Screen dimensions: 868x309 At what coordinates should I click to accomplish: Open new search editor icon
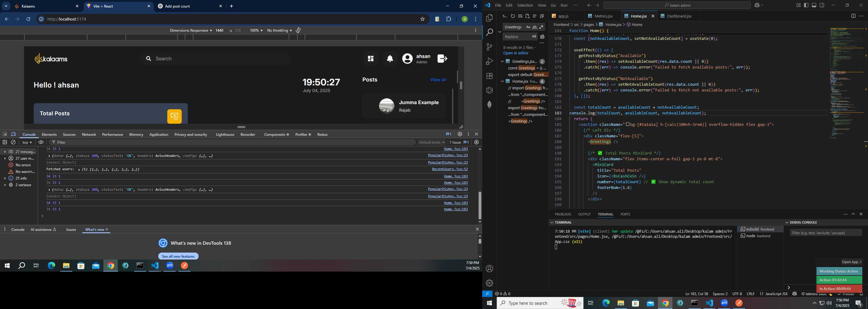pyautogui.click(x=527, y=16)
